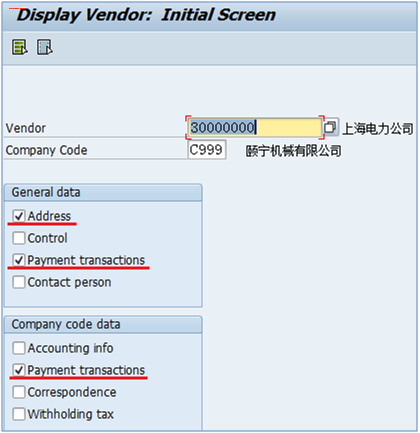
Task: Open the Vendor search help button
Action: coord(331,127)
